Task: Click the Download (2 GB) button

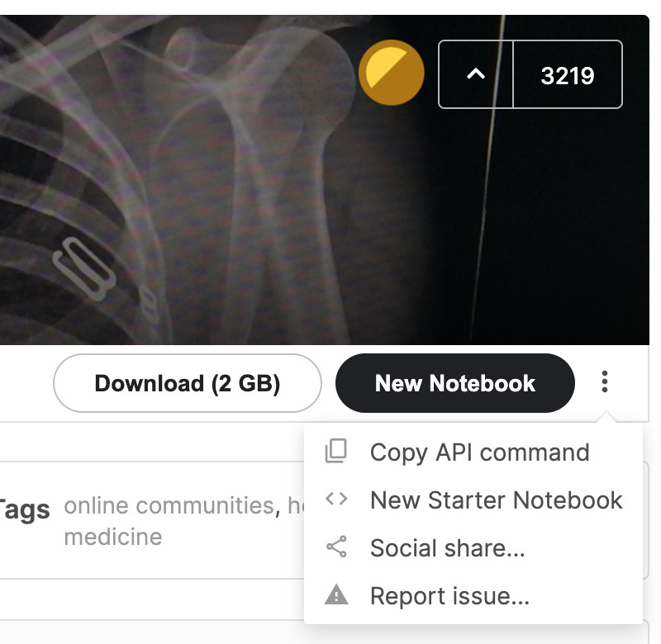Action: tap(187, 382)
